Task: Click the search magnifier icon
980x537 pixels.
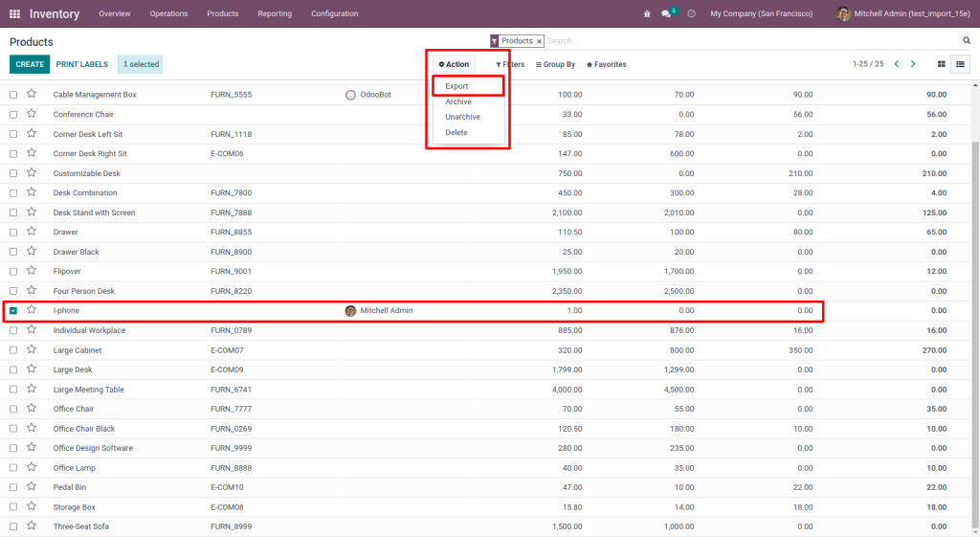Action: click(x=967, y=40)
